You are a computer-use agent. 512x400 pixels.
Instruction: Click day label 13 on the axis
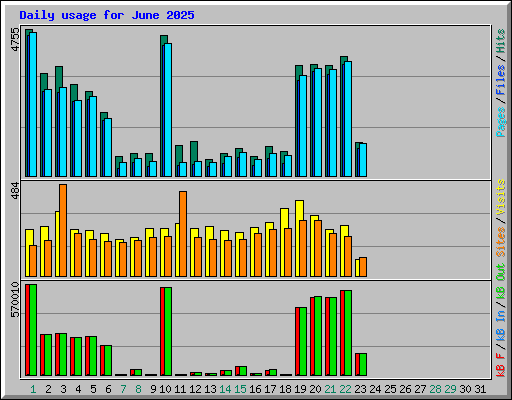(x=210, y=389)
